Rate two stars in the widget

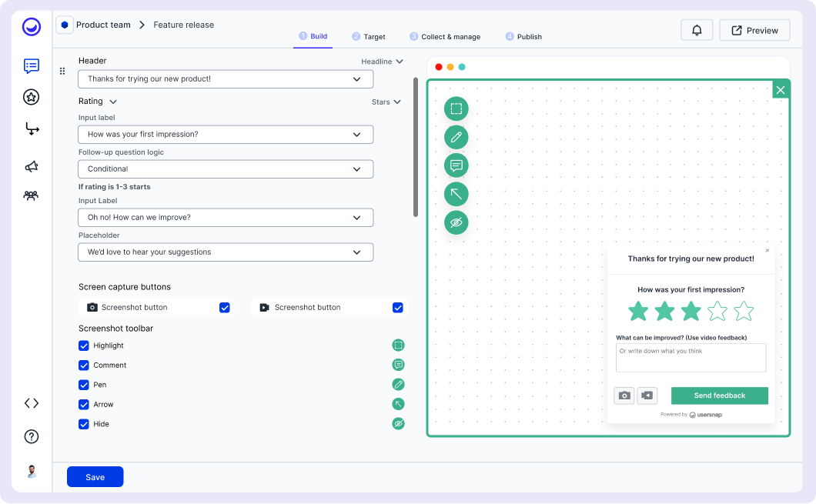tap(664, 311)
